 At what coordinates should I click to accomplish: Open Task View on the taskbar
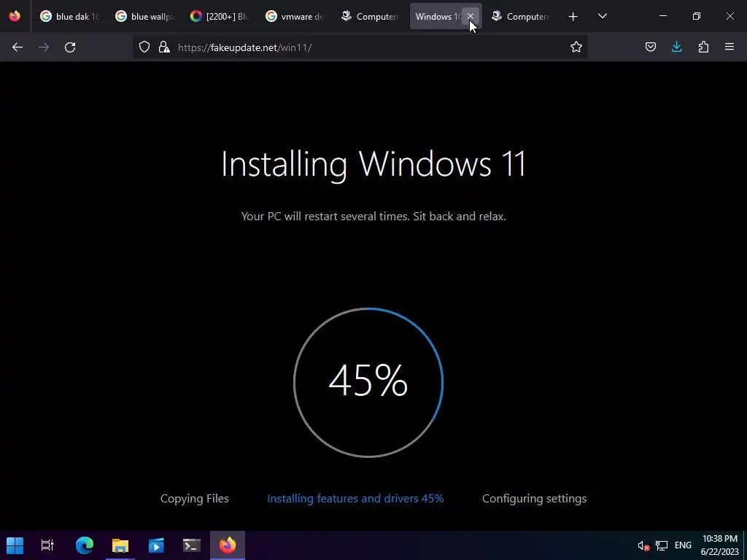[47, 545]
